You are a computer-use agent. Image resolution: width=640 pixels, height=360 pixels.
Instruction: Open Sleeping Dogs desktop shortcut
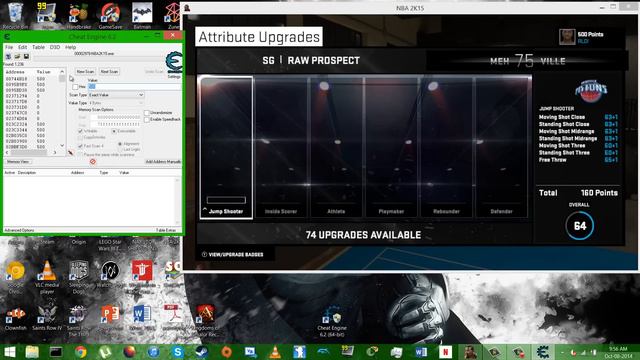coord(79,276)
